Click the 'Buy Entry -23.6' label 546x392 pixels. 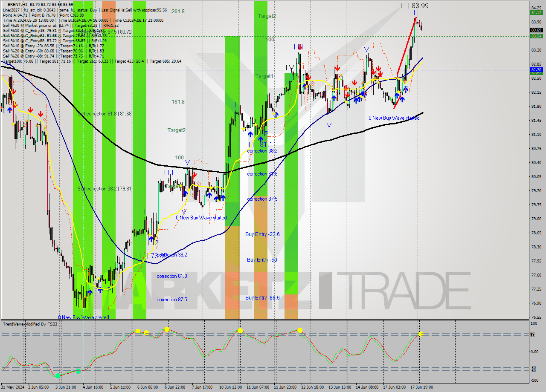click(262, 234)
